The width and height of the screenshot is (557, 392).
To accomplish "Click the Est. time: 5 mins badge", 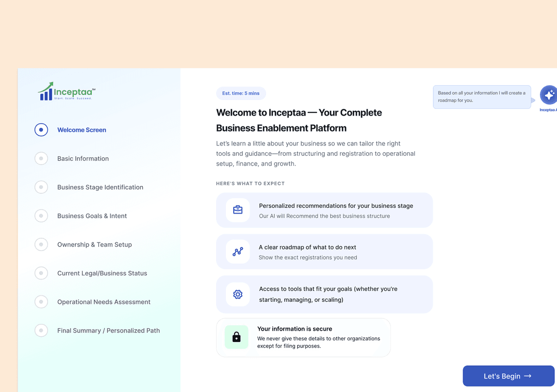I will click(x=241, y=93).
